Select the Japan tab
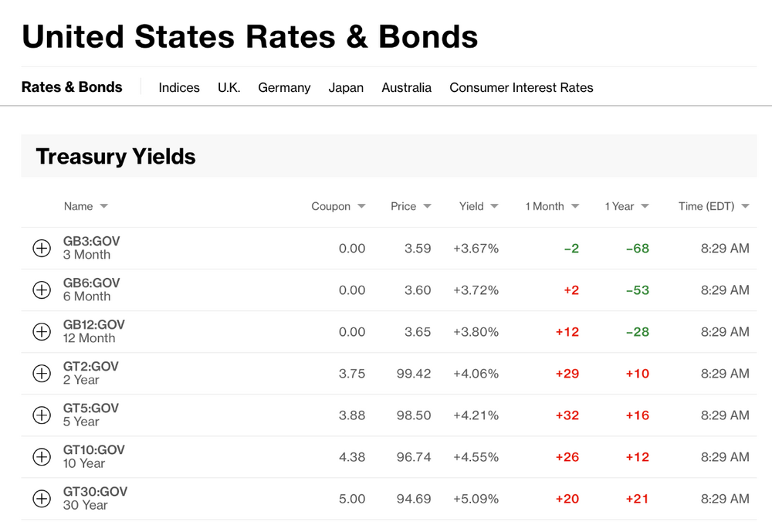This screenshot has height=532, width=772. (x=346, y=88)
